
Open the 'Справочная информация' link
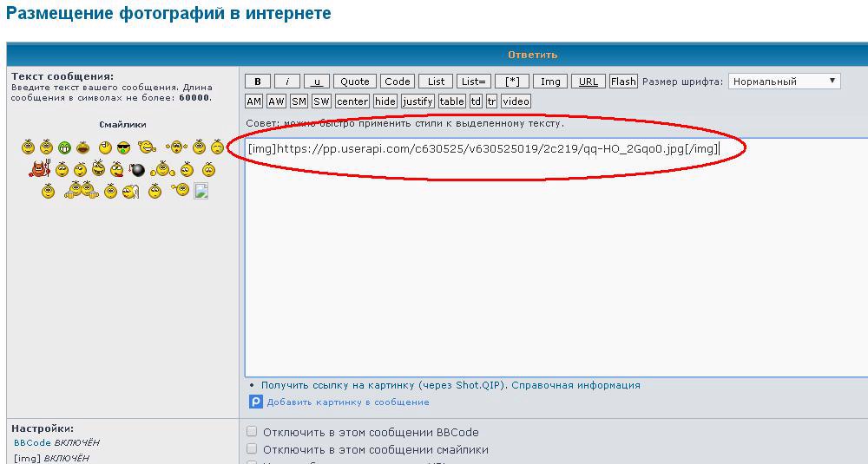click(575, 385)
